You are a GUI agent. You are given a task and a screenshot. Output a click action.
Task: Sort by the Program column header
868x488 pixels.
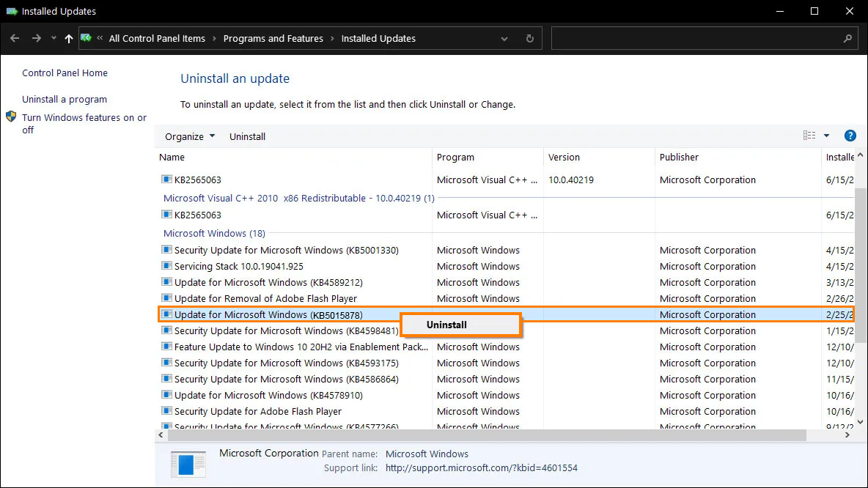coord(488,157)
